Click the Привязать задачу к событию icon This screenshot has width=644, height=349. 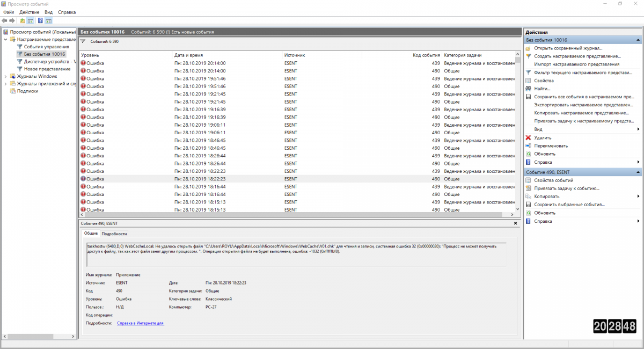529,188
